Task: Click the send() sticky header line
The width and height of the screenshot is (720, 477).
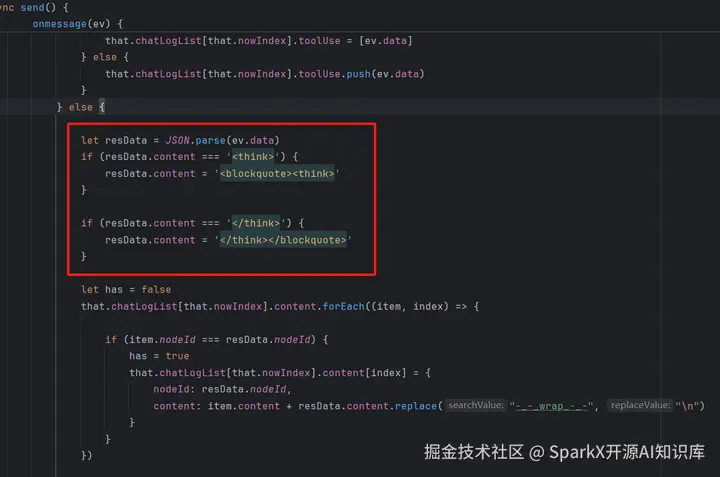Action: (x=34, y=7)
